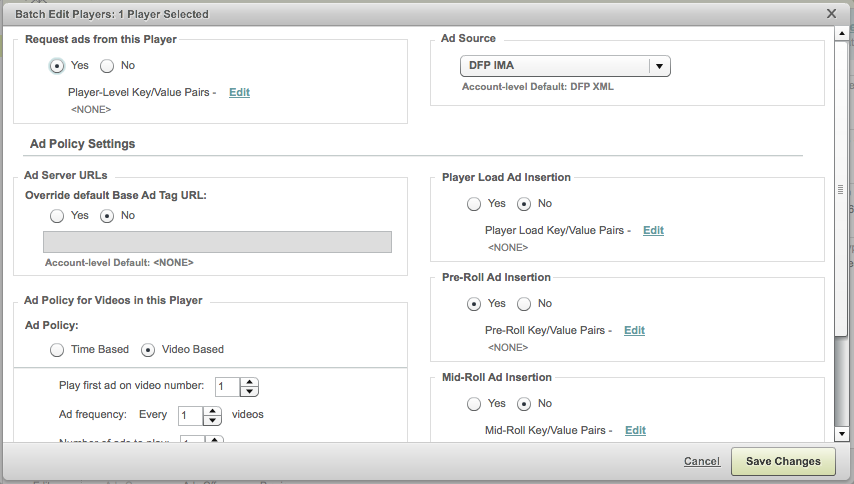Edit Pre-Roll Key/Value Pairs
854x484 pixels.
[x=634, y=330]
